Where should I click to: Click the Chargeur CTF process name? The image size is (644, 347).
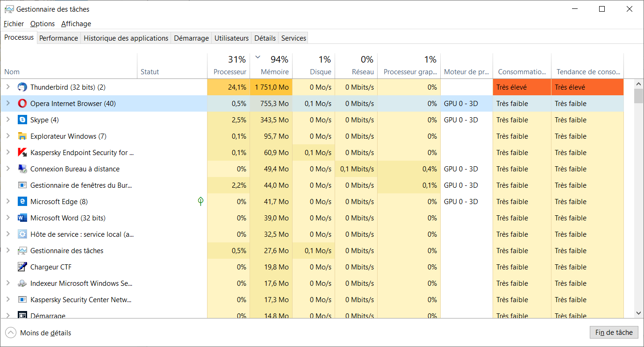point(51,267)
